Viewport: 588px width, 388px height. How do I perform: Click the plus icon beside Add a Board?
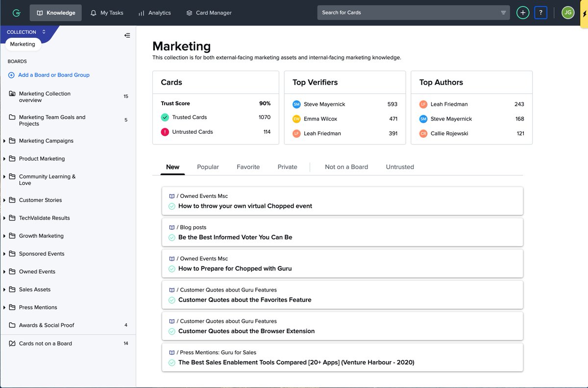11,75
